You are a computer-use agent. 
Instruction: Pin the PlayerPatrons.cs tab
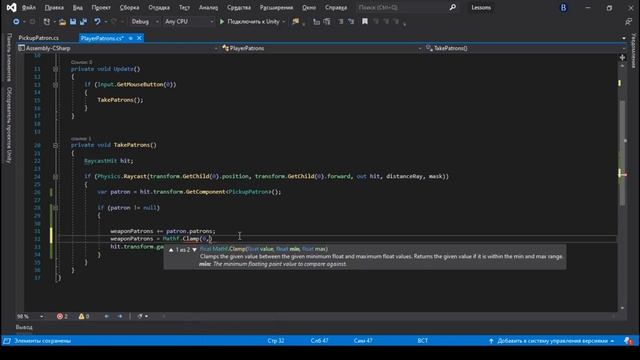pyautogui.click(x=131, y=38)
